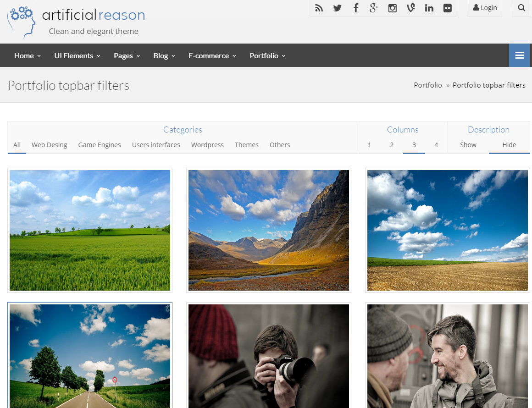Open the Google Plus icon
Viewport: 532px width, 408px height.
(374, 8)
